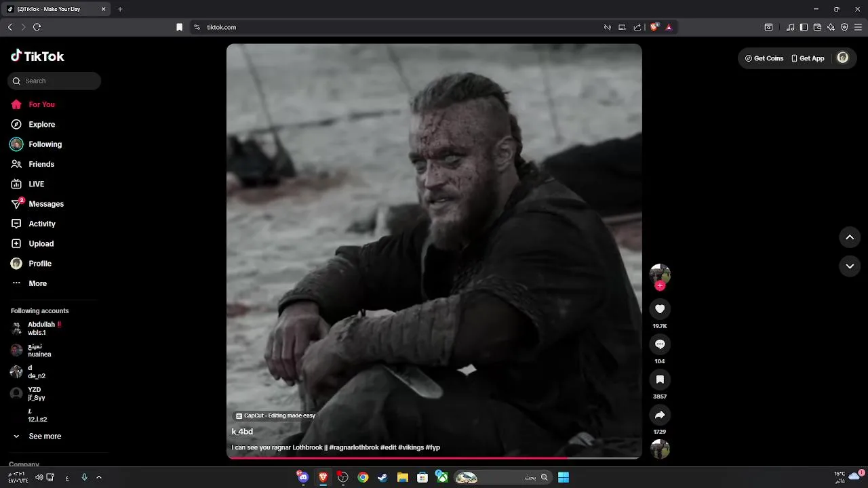The height and width of the screenshot is (488, 868).
Task: Open the Windows Start menu
Action: [564, 477]
